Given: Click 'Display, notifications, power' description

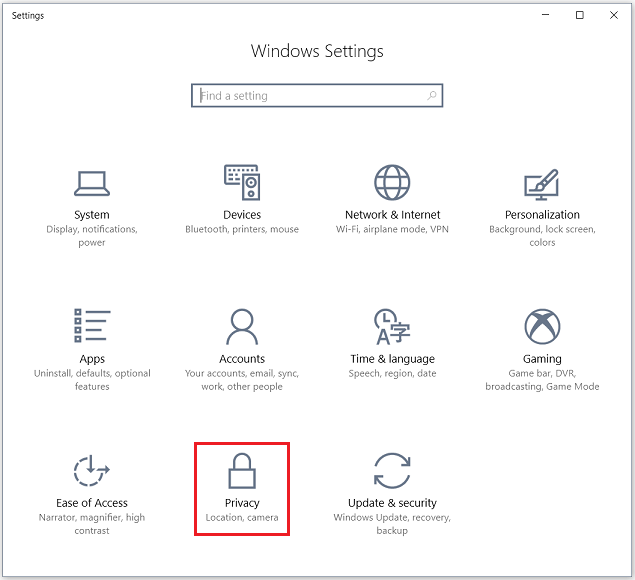Looking at the screenshot, I should point(92,236).
